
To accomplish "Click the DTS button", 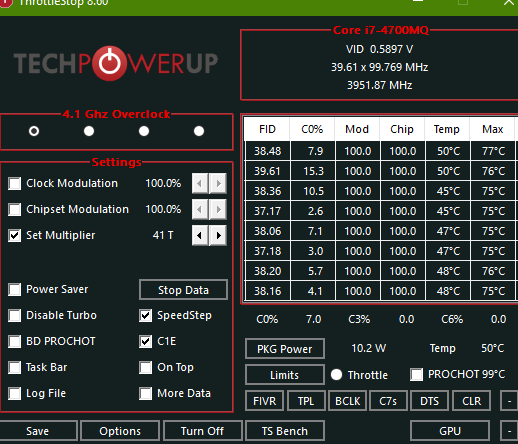I will (430, 401).
